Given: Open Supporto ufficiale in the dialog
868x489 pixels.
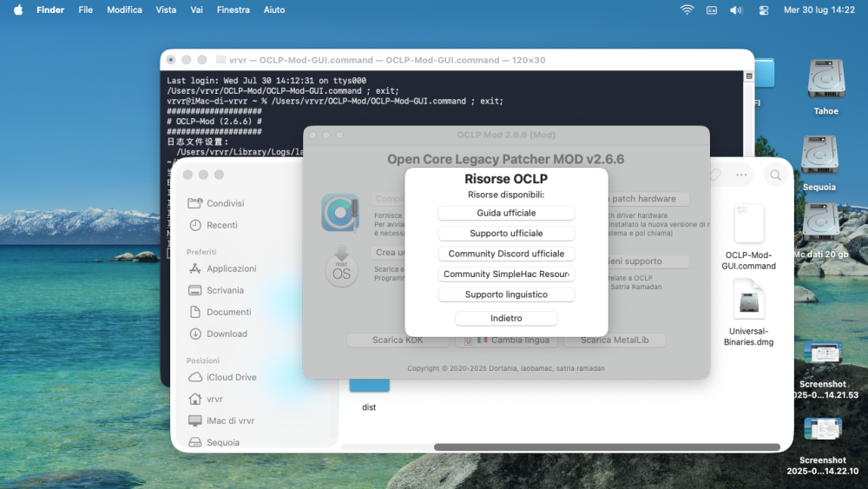Looking at the screenshot, I should (506, 233).
